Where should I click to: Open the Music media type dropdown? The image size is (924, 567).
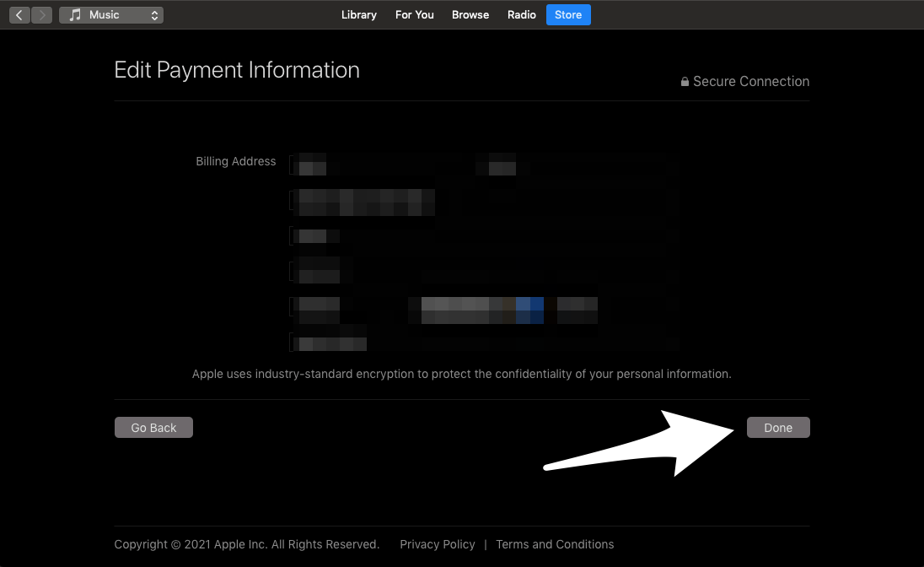(111, 14)
